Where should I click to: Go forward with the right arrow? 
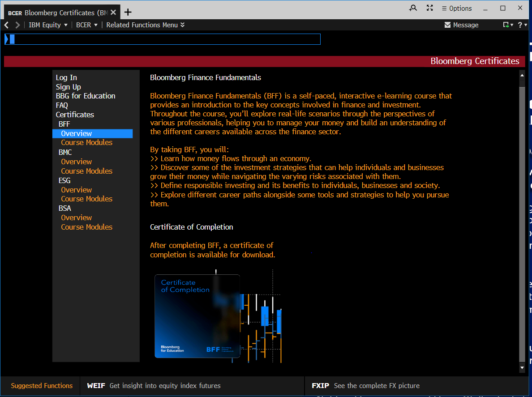tap(17, 25)
